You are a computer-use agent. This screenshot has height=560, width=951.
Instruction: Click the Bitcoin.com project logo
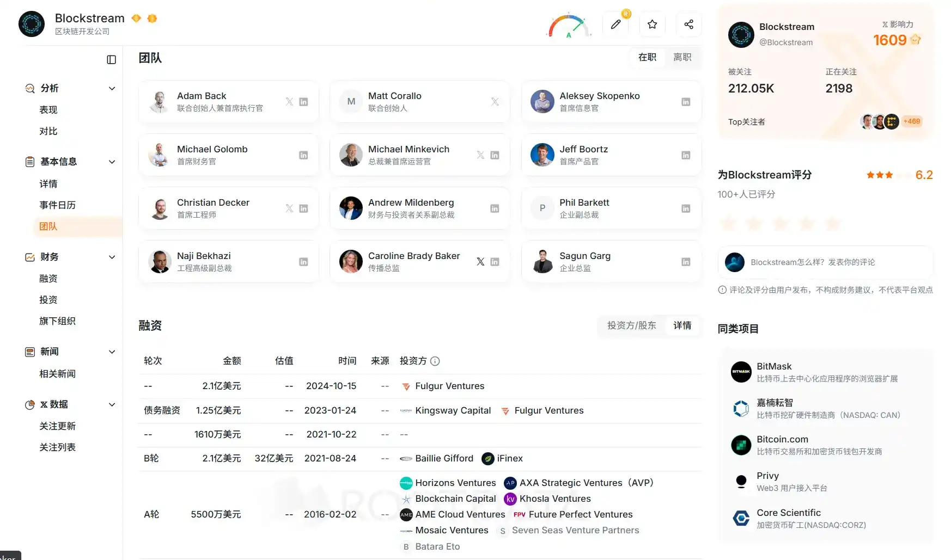coord(741,445)
